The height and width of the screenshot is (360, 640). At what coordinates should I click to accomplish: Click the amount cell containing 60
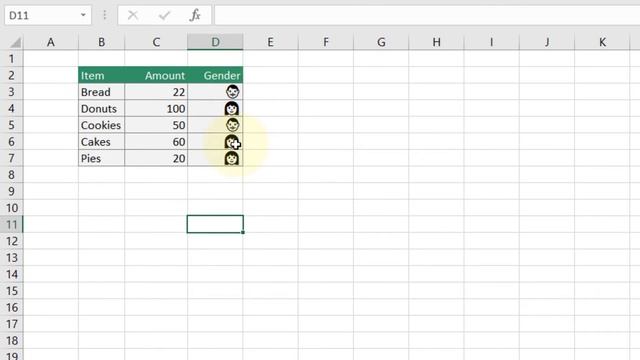click(156, 142)
